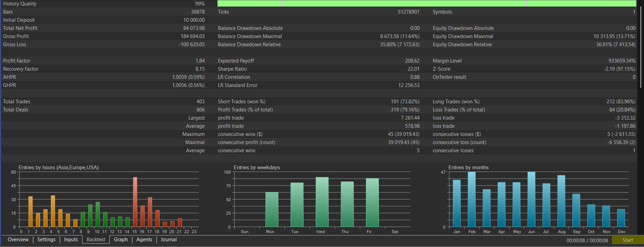Click the Initial Deposit value 10 000.00
Viewport: 644px width, 247px height.
pos(194,20)
